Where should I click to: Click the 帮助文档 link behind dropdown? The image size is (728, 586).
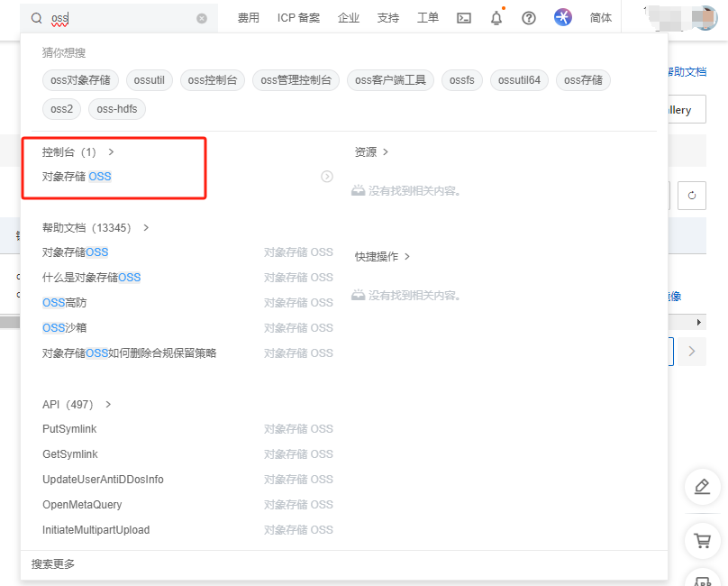pyautogui.click(x=687, y=71)
